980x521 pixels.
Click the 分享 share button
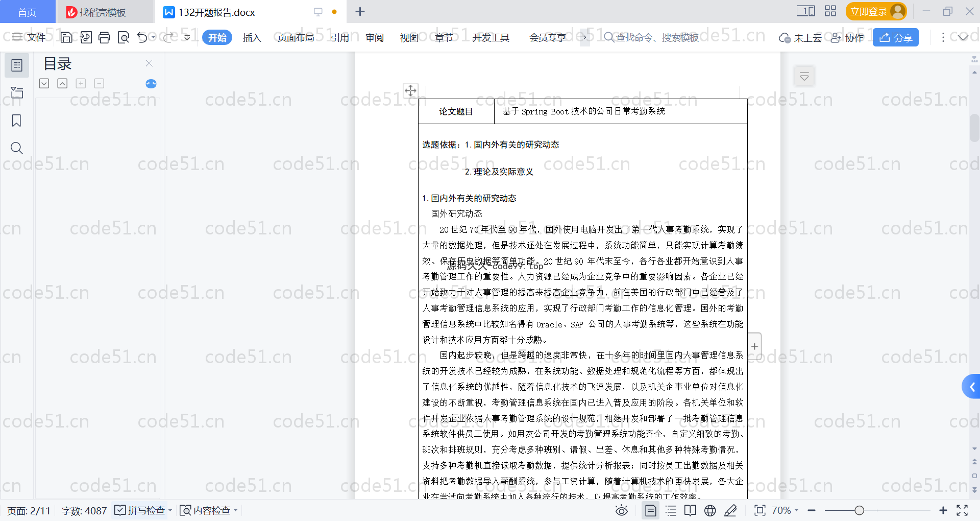[896, 37]
